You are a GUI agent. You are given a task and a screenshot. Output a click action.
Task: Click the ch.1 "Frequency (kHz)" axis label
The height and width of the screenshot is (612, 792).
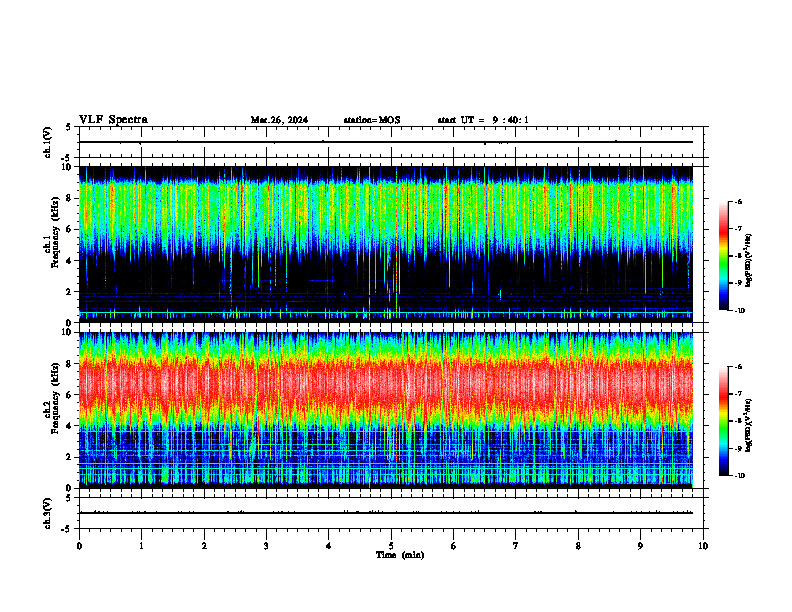55,232
